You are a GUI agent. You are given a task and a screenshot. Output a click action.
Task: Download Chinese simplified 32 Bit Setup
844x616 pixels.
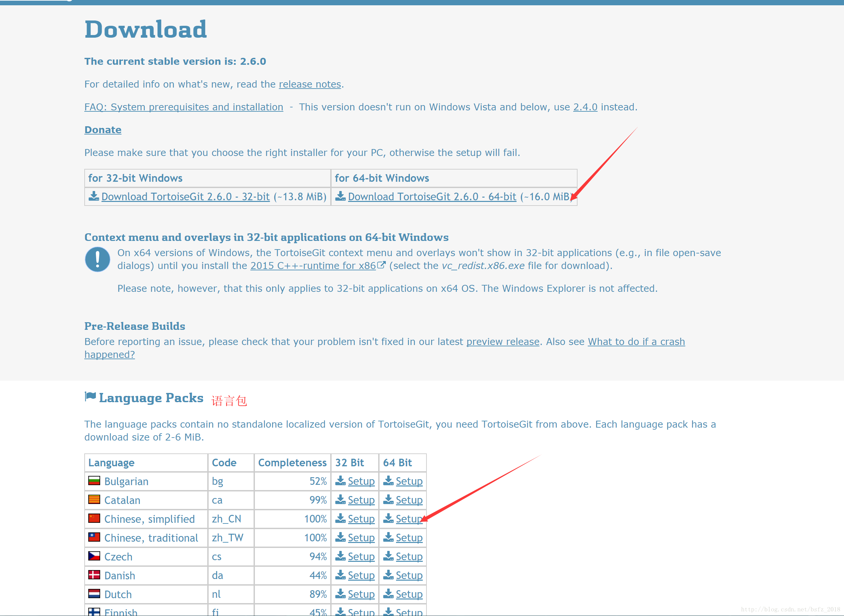point(361,519)
